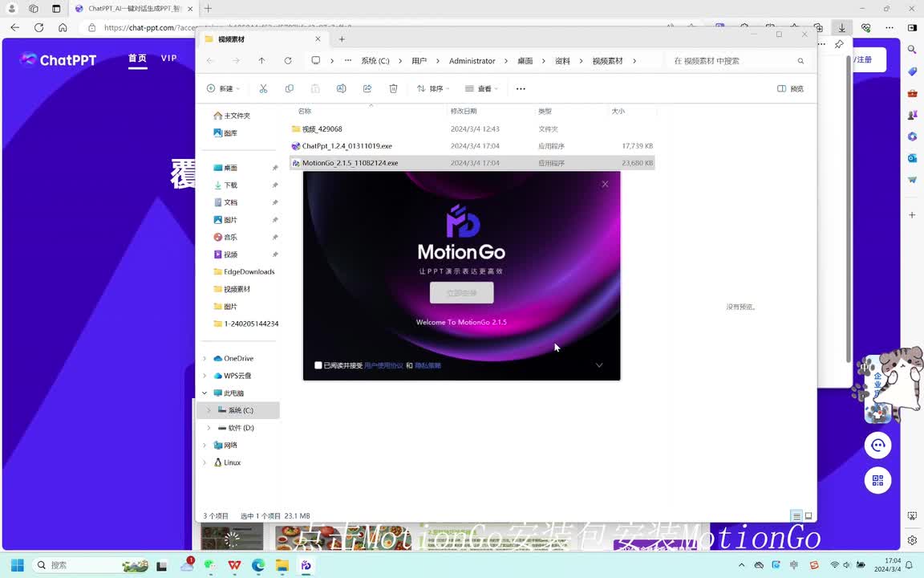Click the delete trash icon in toolbar

point(393,88)
